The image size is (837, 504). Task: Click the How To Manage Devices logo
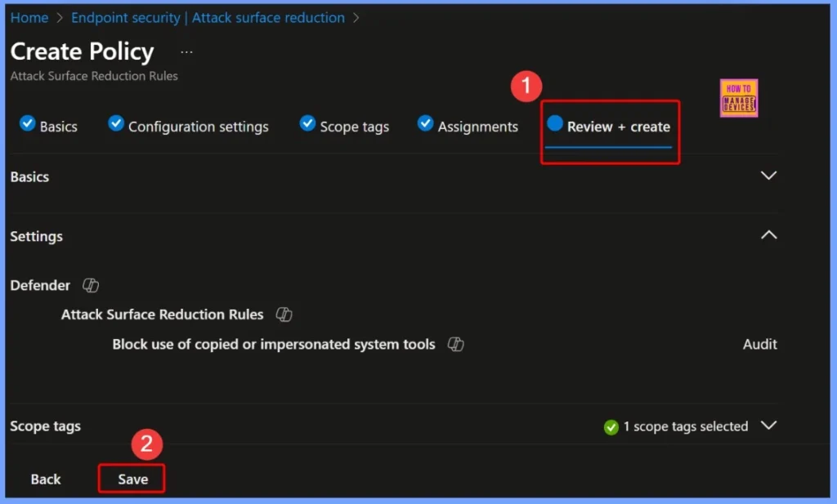pos(738,97)
